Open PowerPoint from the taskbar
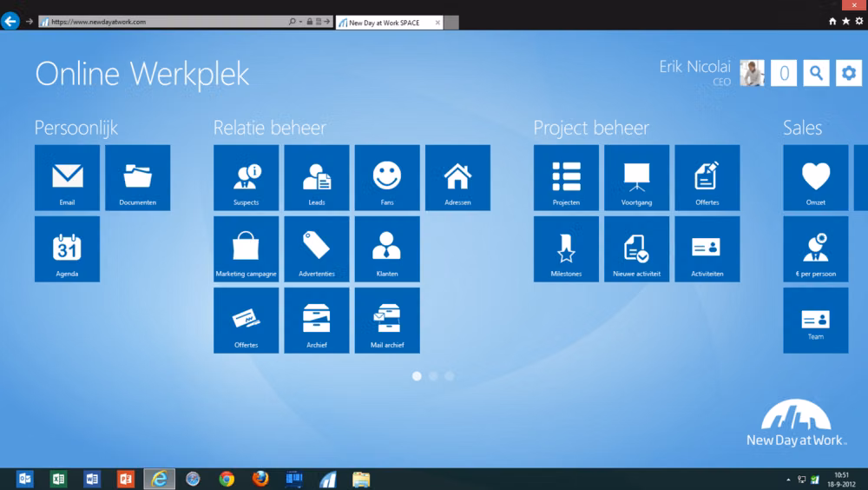Screen dimensions: 868x490 coord(126,479)
